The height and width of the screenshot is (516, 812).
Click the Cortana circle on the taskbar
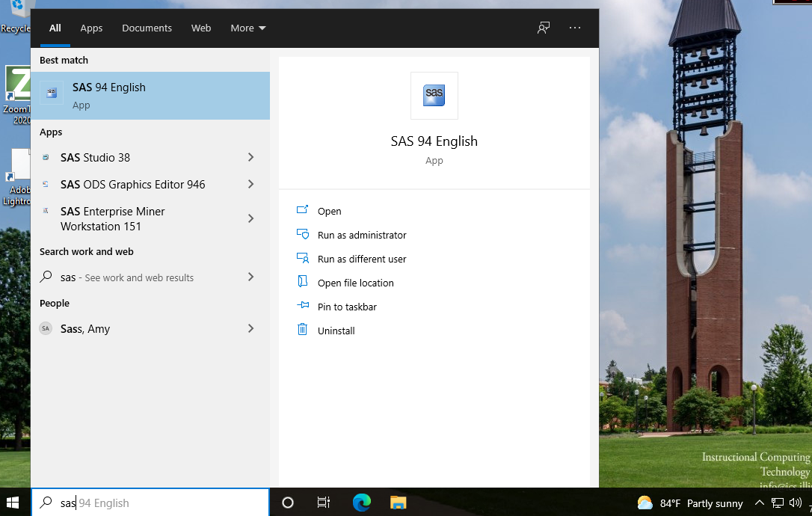288,502
